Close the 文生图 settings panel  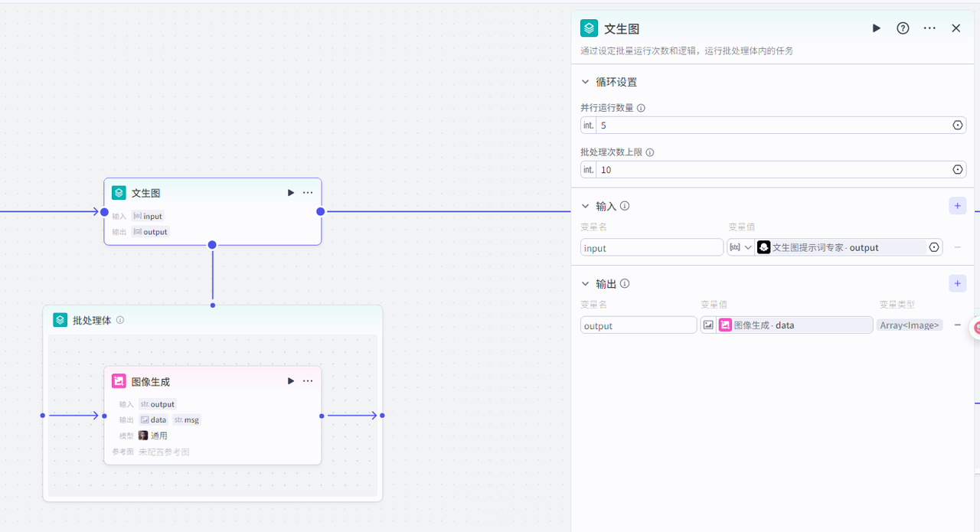click(x=955, y=28)
